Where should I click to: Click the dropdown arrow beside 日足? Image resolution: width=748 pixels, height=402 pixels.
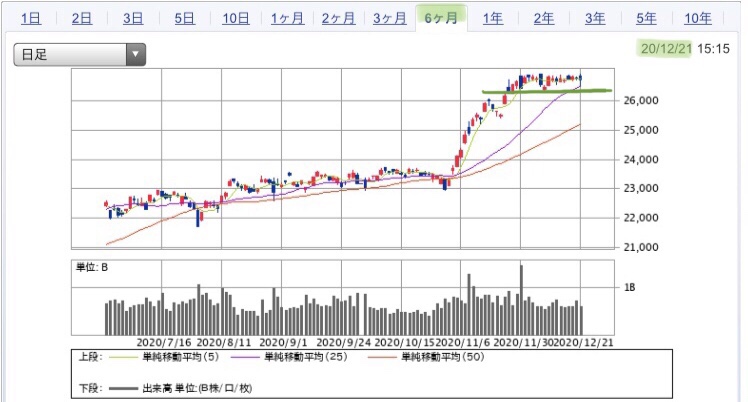pyautogui.click(x=136, y=54)
